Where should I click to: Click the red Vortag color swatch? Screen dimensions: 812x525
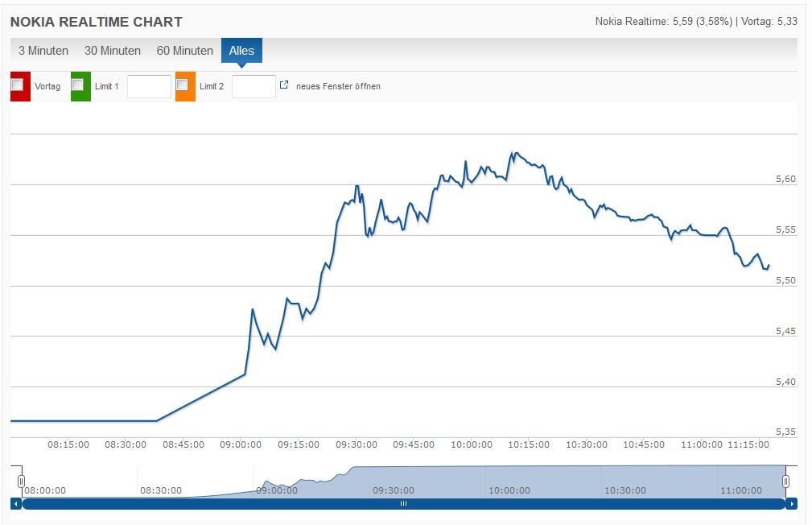click(x=21, y=86)
